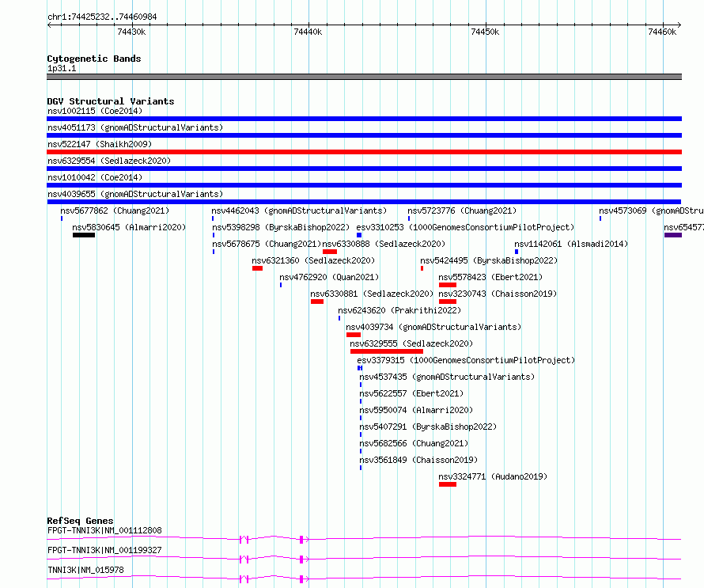Viewport: 704px width, 588px height.
Task: Click the purple nsv654577 feature bar
Action: point(673,235)
